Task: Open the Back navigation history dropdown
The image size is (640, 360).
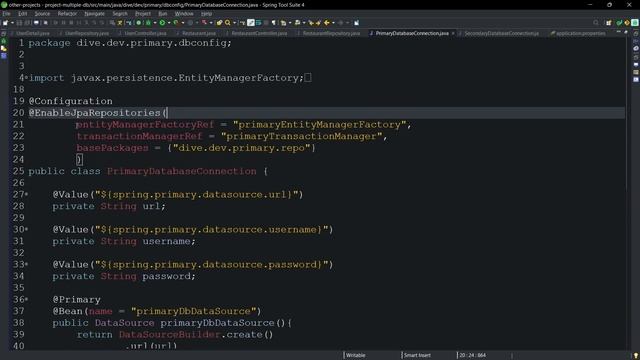Action: (333, 22)
